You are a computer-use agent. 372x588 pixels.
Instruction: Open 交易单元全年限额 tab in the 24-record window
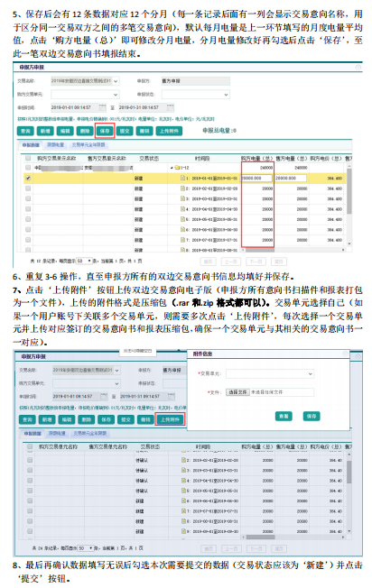pos(90,434)
